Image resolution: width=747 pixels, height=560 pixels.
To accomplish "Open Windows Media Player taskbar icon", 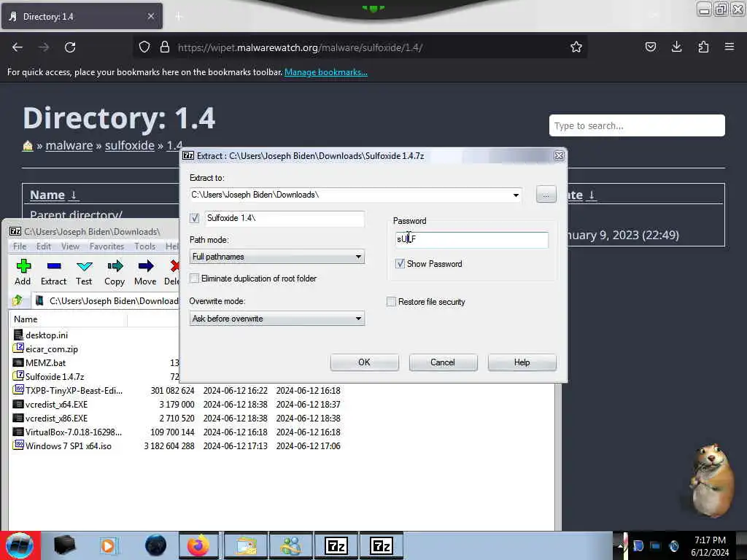I will pos(109,545).
